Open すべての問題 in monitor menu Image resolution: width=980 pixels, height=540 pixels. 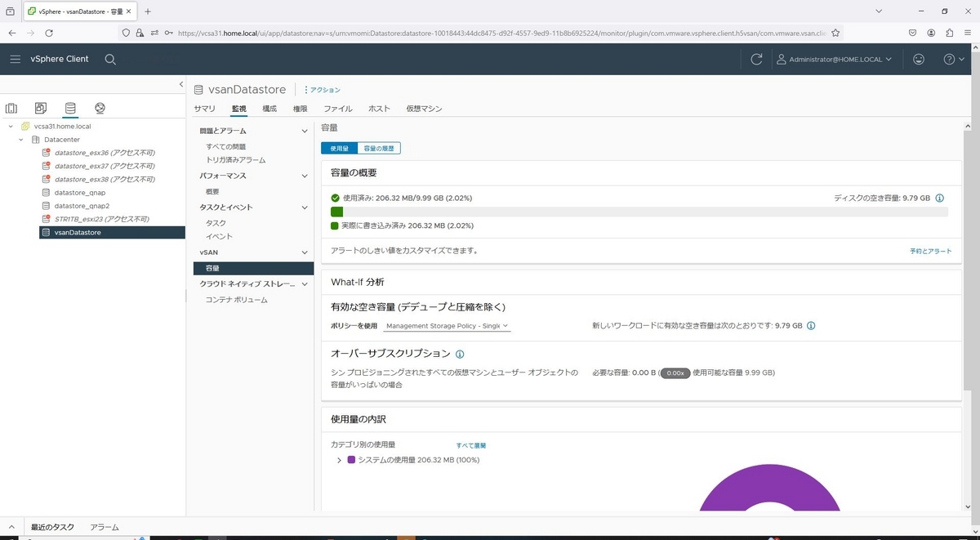(x=226, y=146)
